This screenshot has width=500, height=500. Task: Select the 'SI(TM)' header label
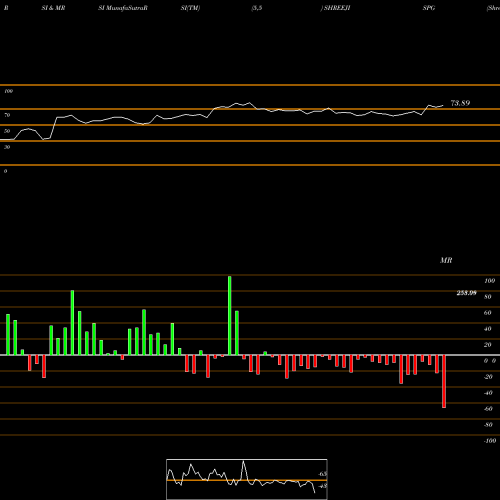[190, 8]
